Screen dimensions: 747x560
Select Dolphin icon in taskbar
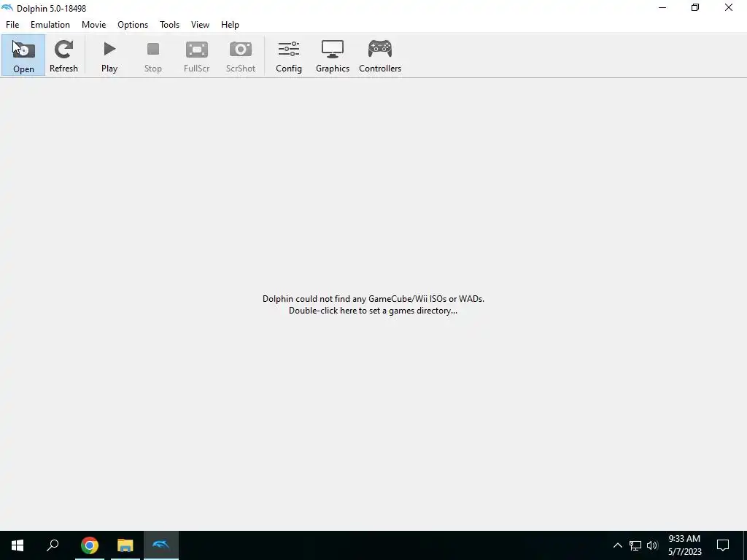pos(161,545)
